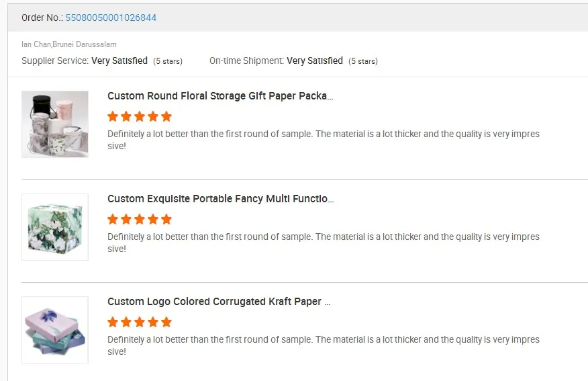Click first star of Round Floral review

click(113, 116)
